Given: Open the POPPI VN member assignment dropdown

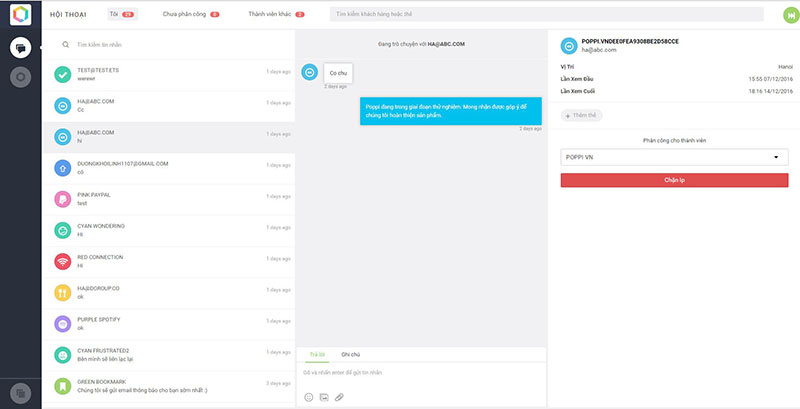Looking at the screenshot, I should click(674, 157).
